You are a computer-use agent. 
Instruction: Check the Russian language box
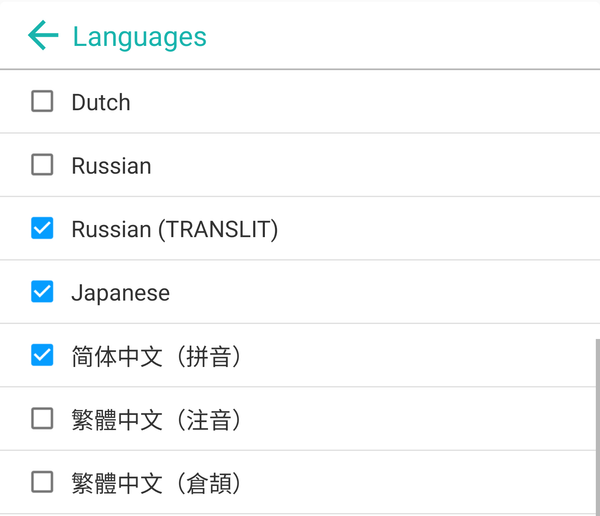click(x=42, y=165)
